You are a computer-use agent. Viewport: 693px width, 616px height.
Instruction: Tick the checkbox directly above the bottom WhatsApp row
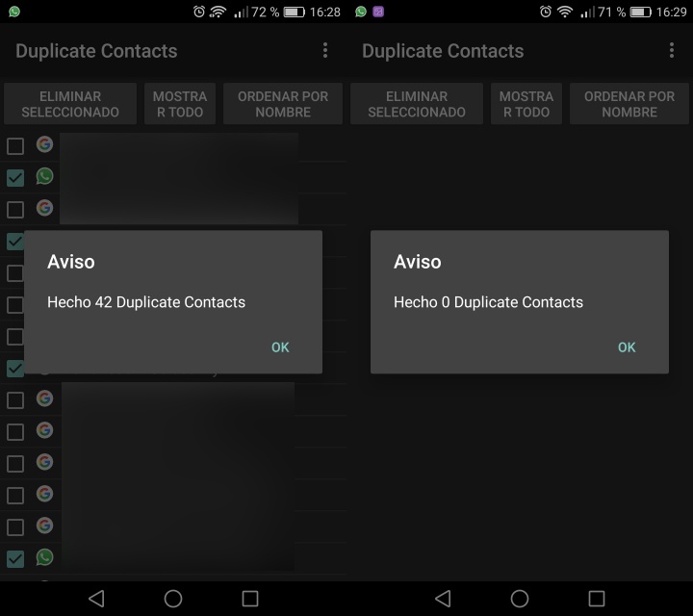[x=15, y=526]
